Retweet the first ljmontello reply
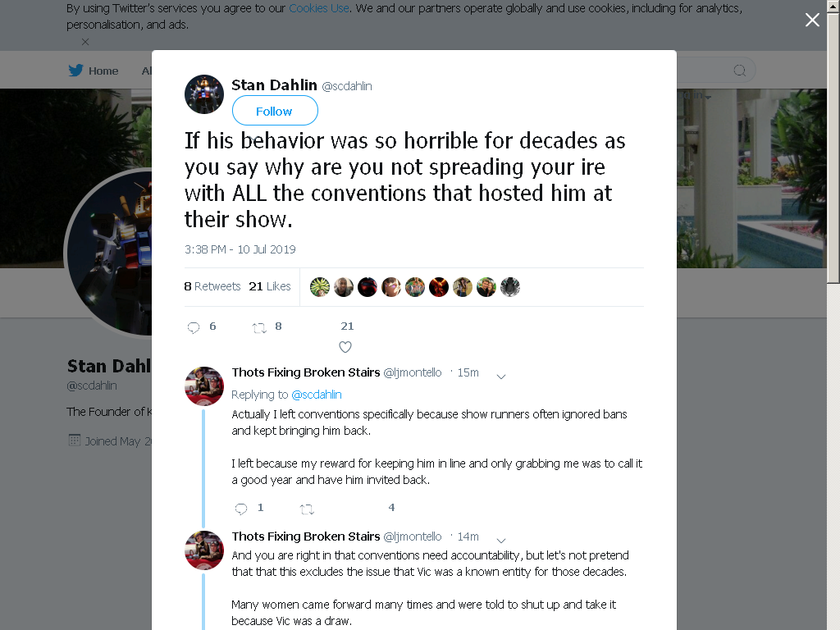Viewport: 840px width, 630px height. tap(307, 509)
